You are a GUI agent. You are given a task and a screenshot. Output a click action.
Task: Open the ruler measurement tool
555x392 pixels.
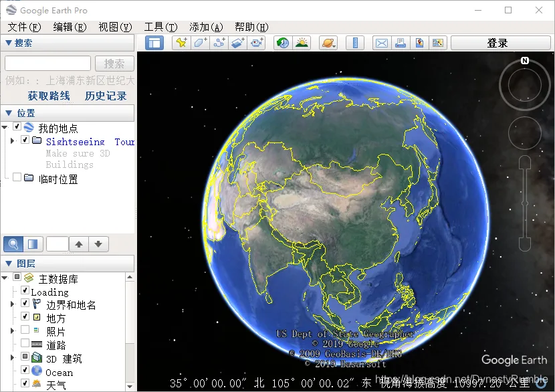coord(355,43)
